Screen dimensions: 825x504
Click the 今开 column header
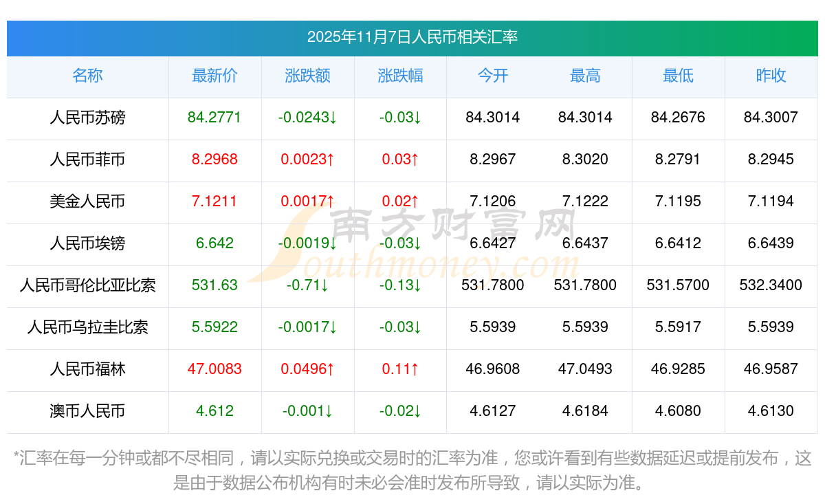[493, 76]
